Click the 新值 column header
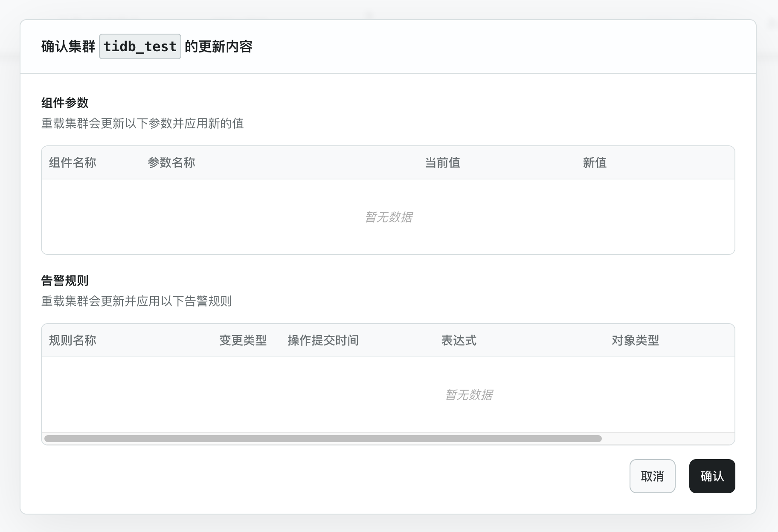Viewport: 778px width, 532px height. tap(595, 162)
